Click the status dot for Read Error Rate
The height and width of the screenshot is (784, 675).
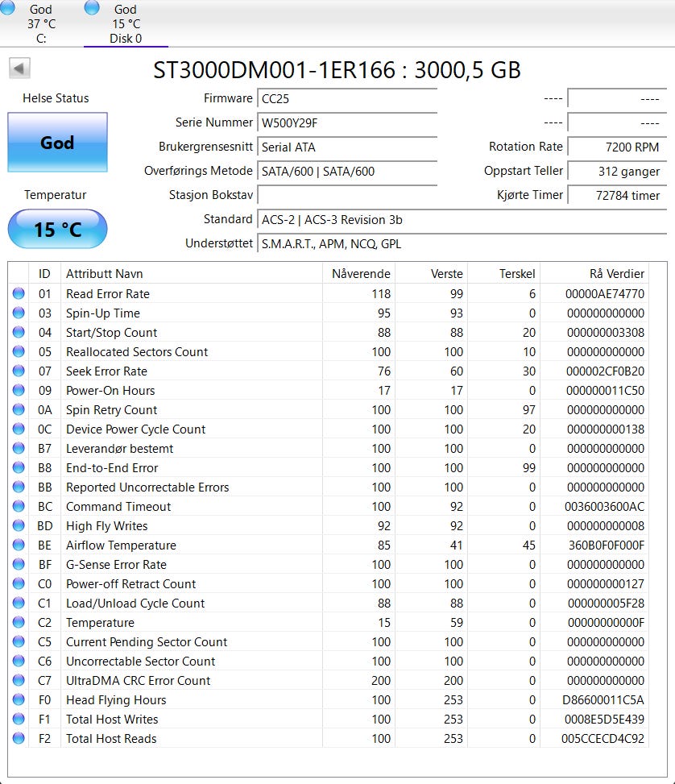click(x=19, y=293)
